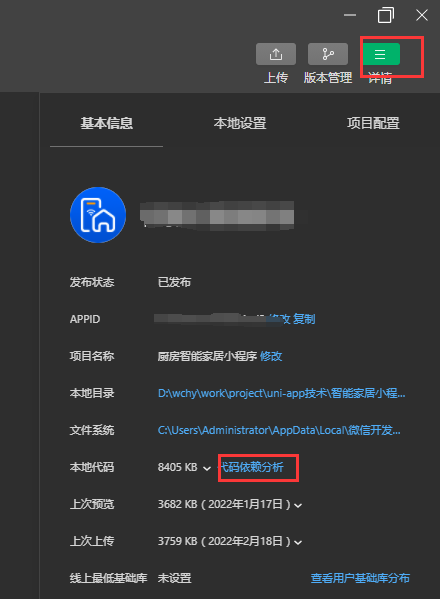Viewport: 440px width, 599px height.
Task: Open local directory path D:\wchy\work link
Action: tap(281, 393)
